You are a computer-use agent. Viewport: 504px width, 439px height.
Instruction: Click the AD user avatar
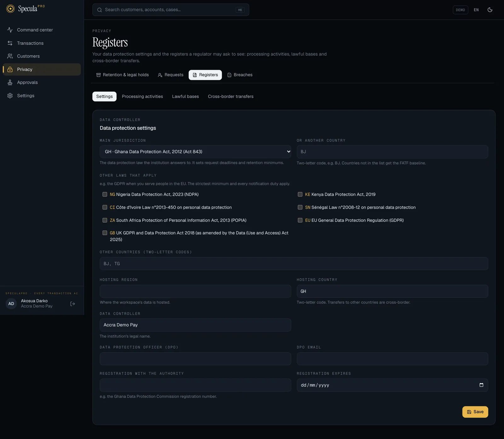tap(11, 304)
